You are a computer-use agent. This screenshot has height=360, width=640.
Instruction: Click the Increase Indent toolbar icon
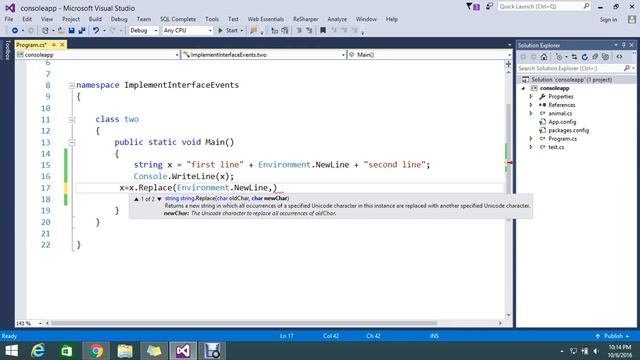coord(309,31)
